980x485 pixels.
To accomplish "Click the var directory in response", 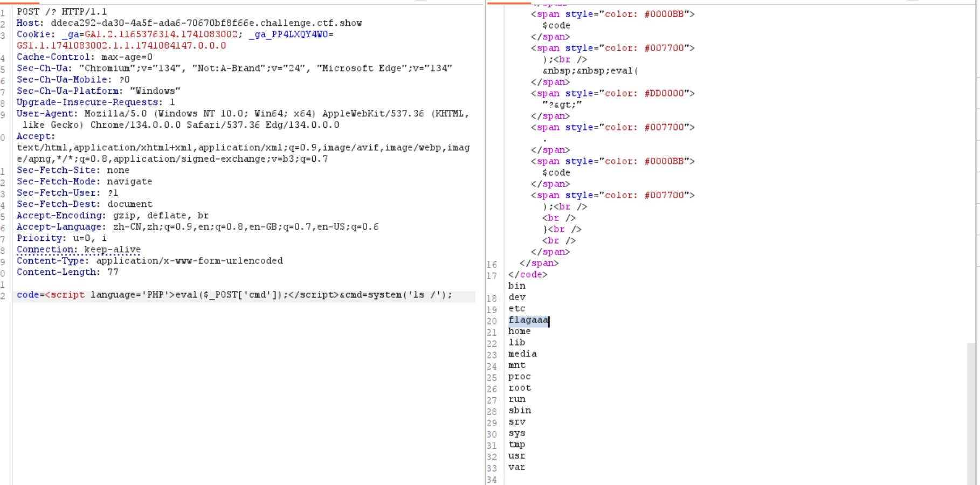I will point(516,467).
